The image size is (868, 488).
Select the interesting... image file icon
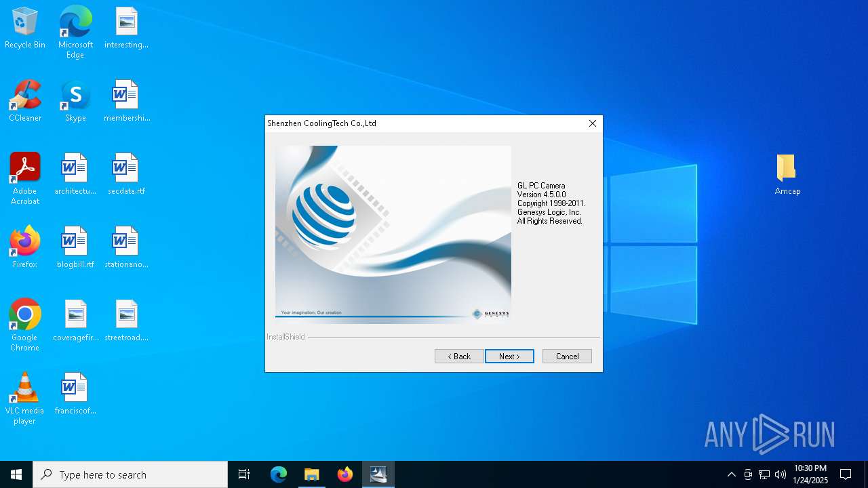126,28
